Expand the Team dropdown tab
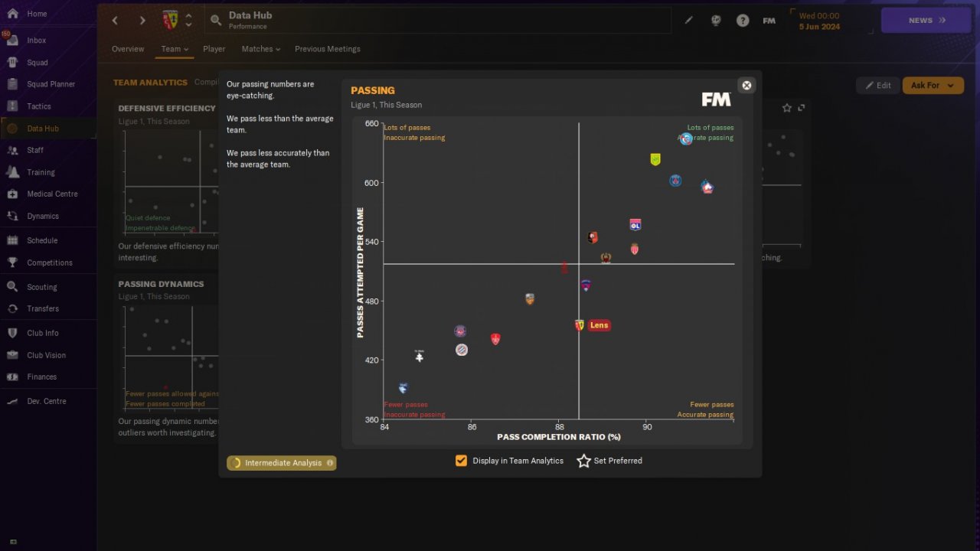The image size is (980, 551). click(x=175, y=49)
